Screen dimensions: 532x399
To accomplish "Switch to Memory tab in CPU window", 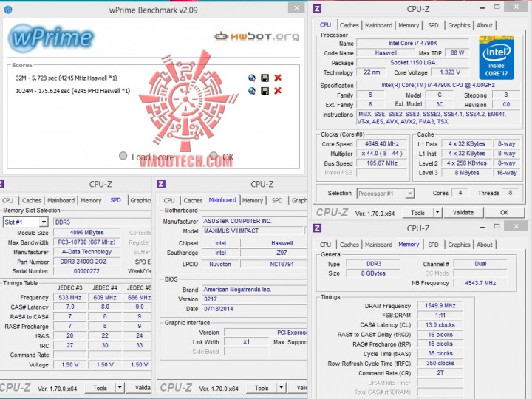I will coord(409,25).
